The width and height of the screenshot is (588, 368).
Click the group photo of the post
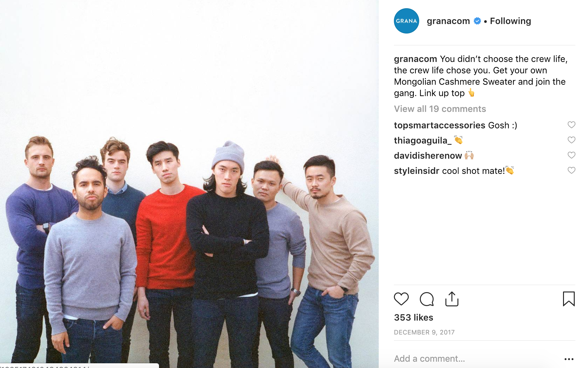[x=189, y=184]
